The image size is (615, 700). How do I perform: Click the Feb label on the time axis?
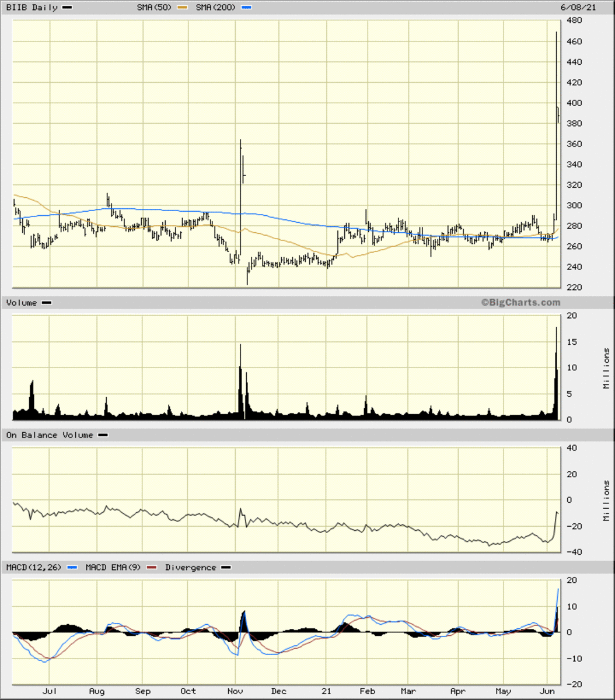tap(367, 691)
